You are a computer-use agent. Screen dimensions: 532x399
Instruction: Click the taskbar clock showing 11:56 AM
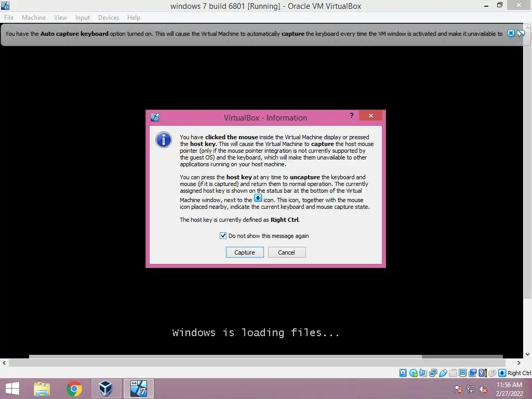[509, 389]
